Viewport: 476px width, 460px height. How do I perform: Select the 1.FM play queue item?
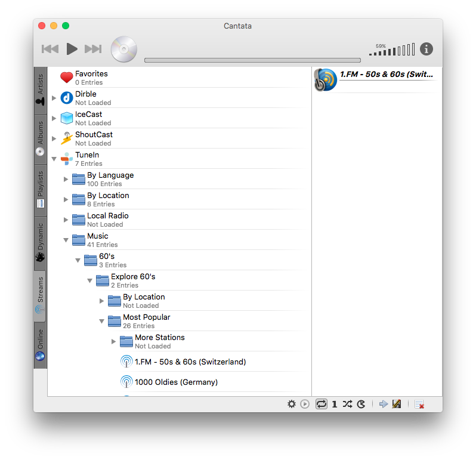pyautogui.click(x=377, y=79)
